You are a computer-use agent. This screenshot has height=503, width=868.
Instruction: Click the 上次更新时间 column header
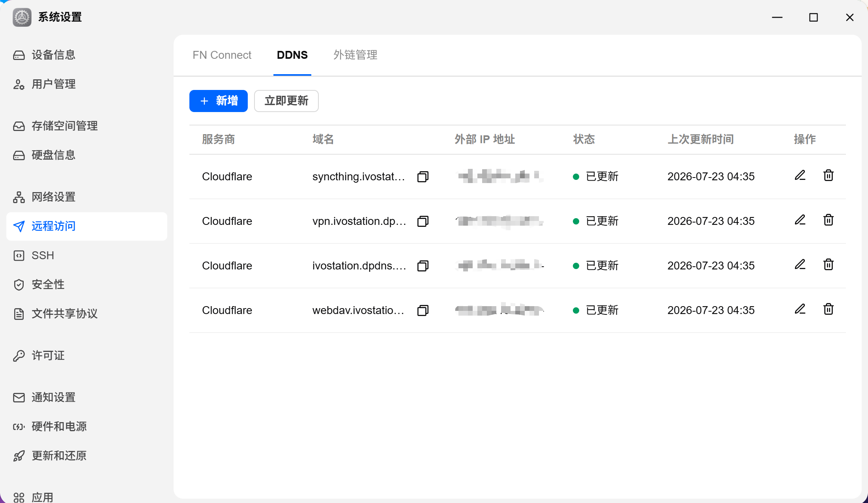coord(700,139)
